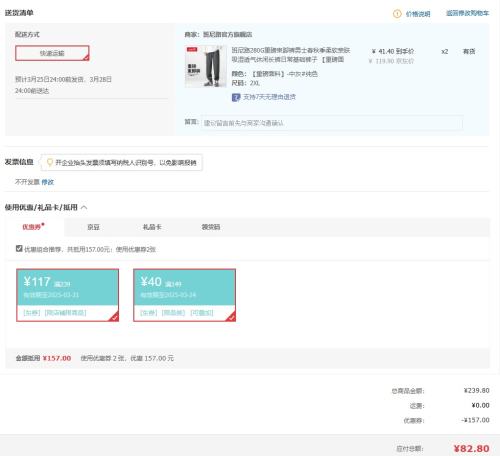Focus the 留言 message input field
The image size is (500, 456).
332,123
